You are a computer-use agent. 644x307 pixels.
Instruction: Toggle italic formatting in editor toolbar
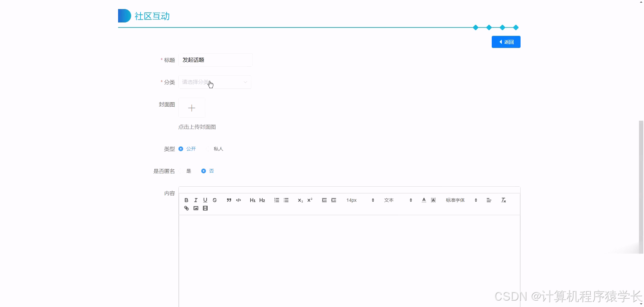click(x=196, y=200)
